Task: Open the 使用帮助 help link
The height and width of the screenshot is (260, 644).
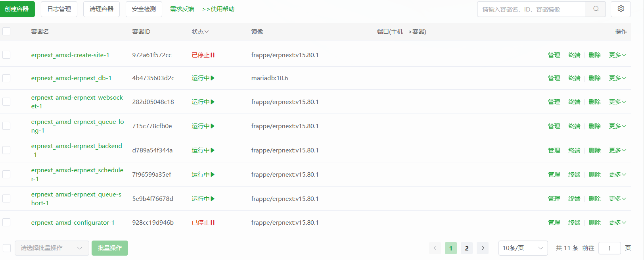Action: pos(218,9)
